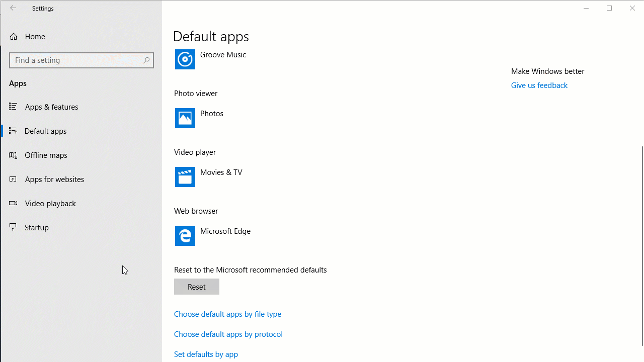Click the Photos app icon
Screen dimensions: 644x362
185,118
